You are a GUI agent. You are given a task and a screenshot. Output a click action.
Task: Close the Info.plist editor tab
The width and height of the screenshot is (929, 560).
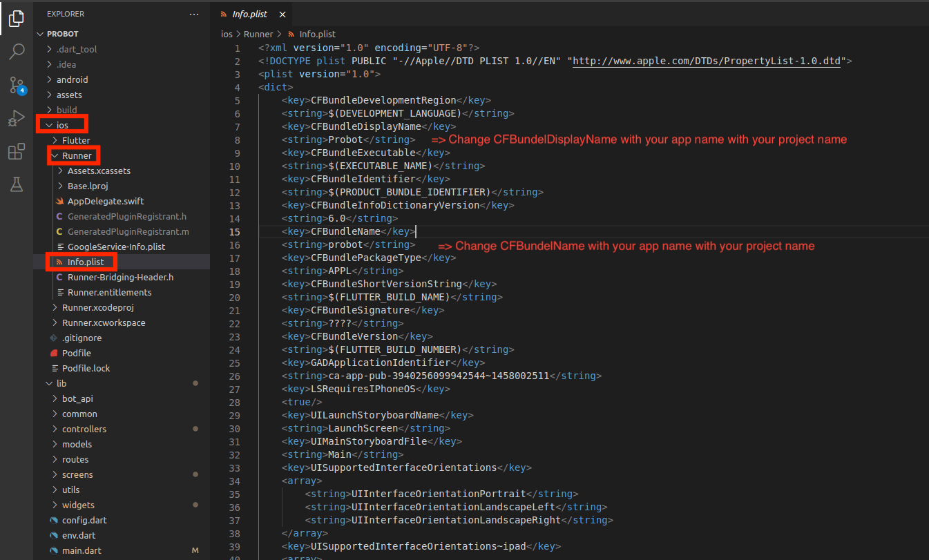[282, 15]
